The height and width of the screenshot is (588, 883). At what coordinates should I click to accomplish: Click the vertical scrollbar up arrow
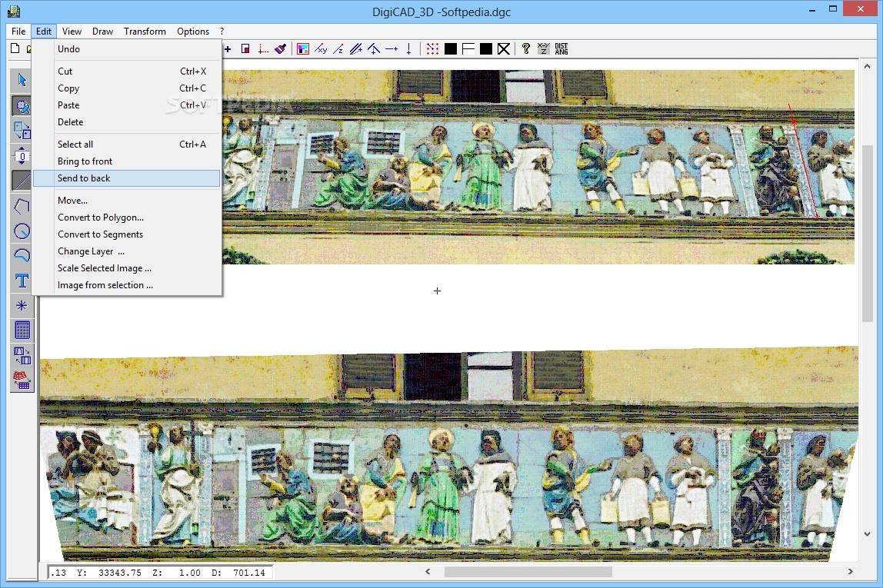coord(868,66)
